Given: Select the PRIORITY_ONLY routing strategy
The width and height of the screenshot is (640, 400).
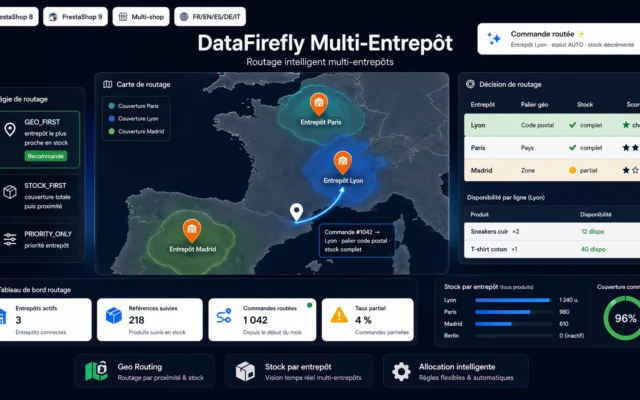Looking at the screenshot, I should pos(40,240).
